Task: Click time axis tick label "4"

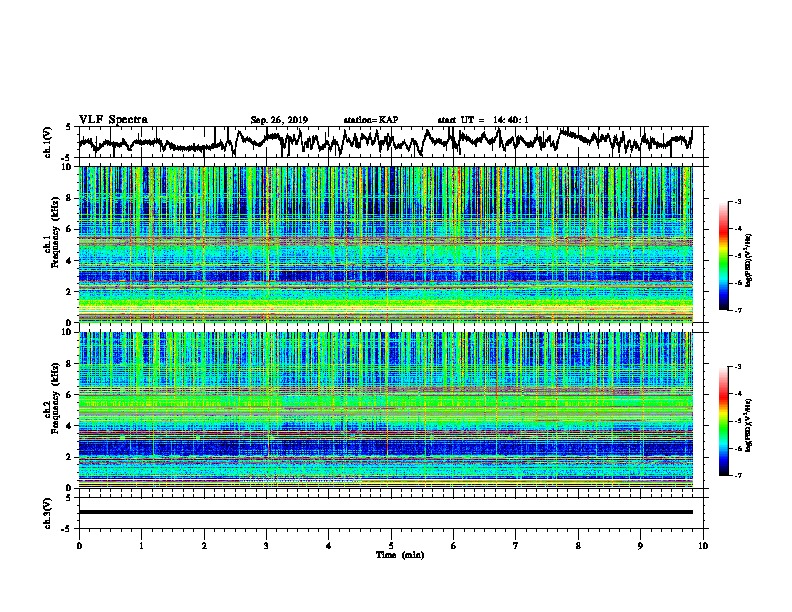Action: (x=329, y=546)
